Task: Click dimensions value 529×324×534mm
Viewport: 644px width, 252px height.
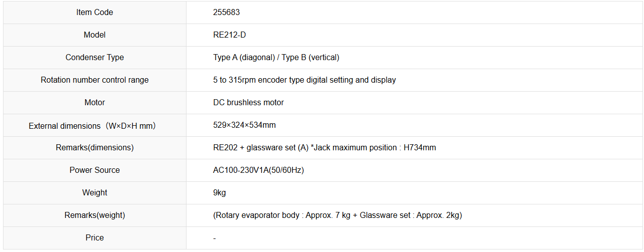Action: 244,125
